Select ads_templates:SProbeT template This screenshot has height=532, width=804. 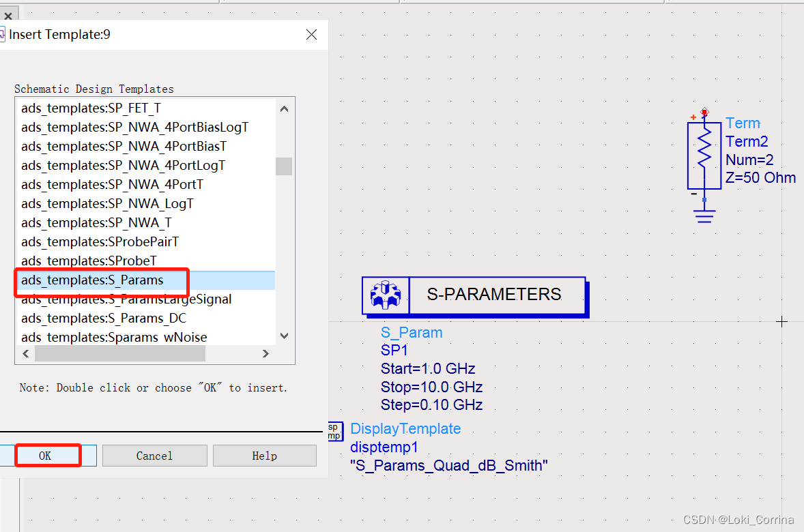point(145,261)
